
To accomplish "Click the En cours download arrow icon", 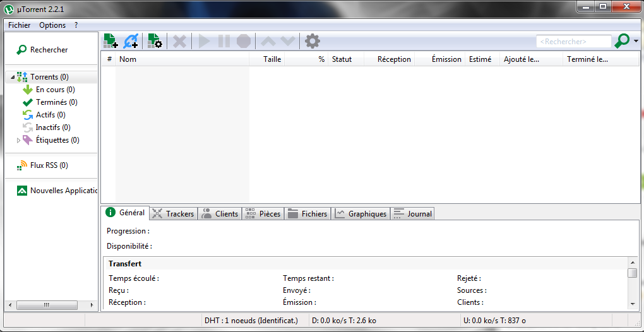I will point(28,90).
